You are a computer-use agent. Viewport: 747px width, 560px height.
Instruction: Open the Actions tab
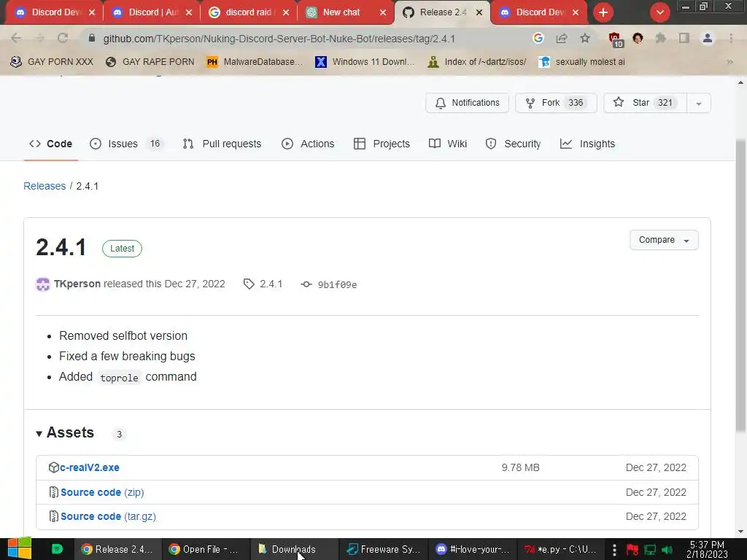pyautogui.click(x=308, y=144)
